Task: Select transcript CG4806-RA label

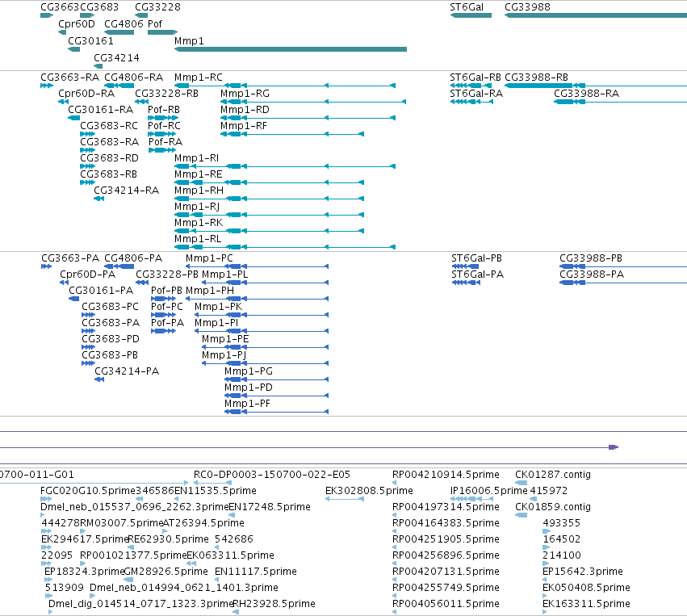Action: [134, 78]
